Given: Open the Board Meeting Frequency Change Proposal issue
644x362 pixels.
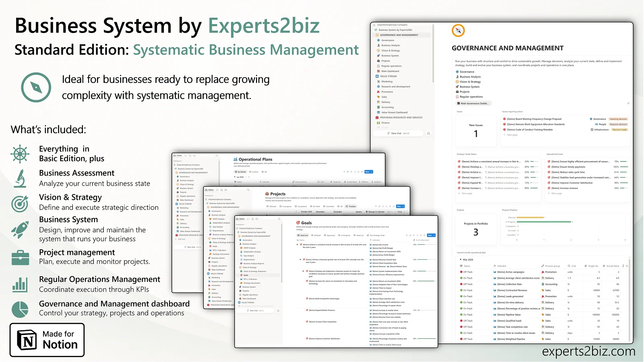Looking at the screenshot, I should coord(534,119).
